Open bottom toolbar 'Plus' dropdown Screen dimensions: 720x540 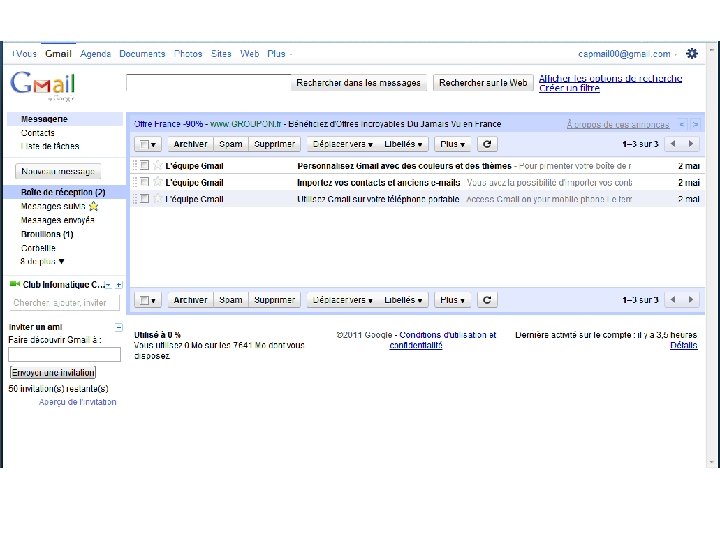[452, 300]
